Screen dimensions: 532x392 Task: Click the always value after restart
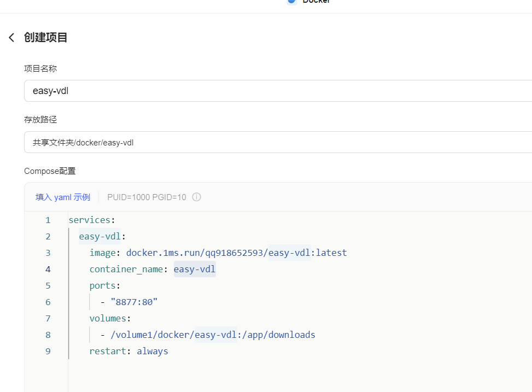153,351
